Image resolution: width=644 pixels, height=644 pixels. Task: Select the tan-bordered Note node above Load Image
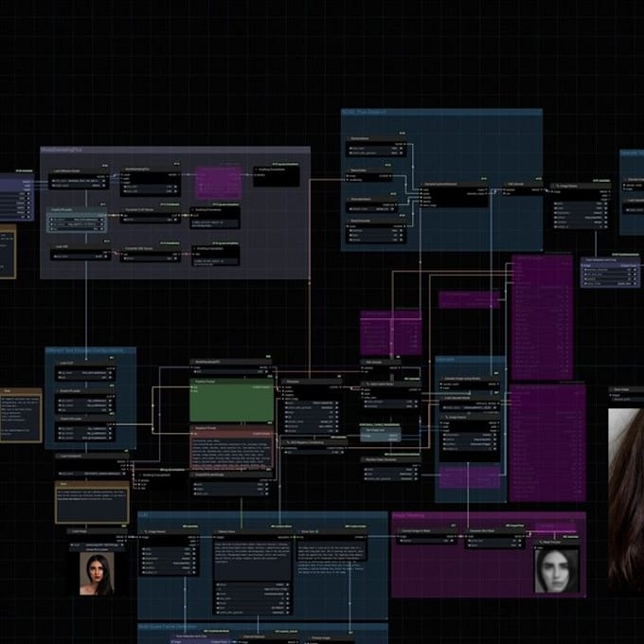91,503
